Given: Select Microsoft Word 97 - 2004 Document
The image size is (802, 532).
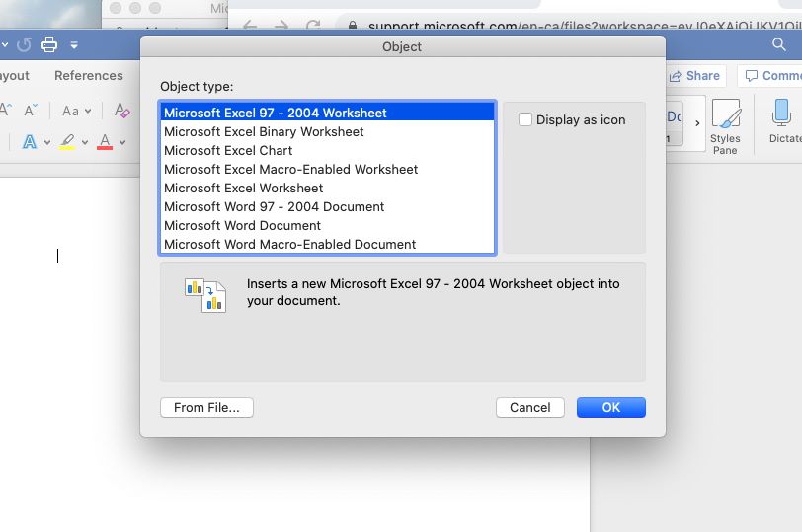Looking at the screenshot, I should tap(327, 206).
